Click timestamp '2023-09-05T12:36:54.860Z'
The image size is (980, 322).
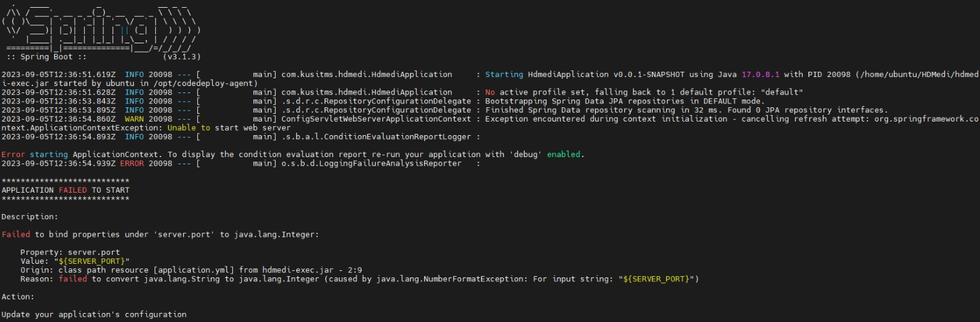point(59,119)
